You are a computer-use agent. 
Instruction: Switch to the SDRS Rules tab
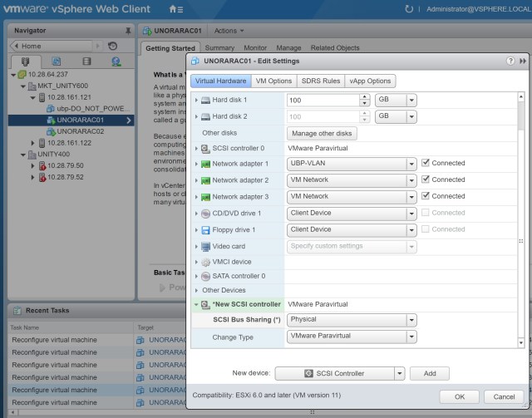pos(320,81)
